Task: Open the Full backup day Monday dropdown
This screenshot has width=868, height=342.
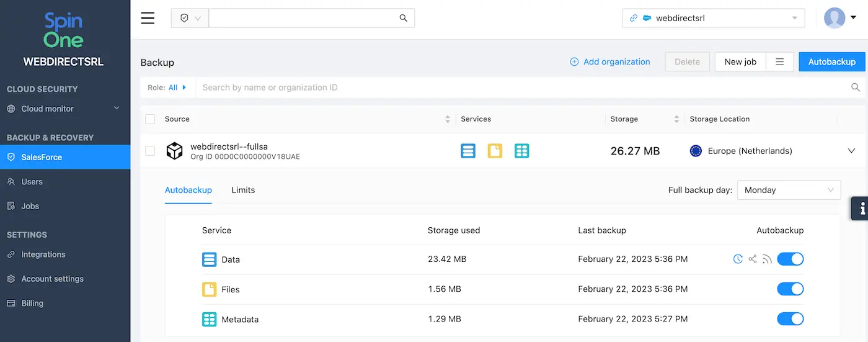Action: point(789,190)
